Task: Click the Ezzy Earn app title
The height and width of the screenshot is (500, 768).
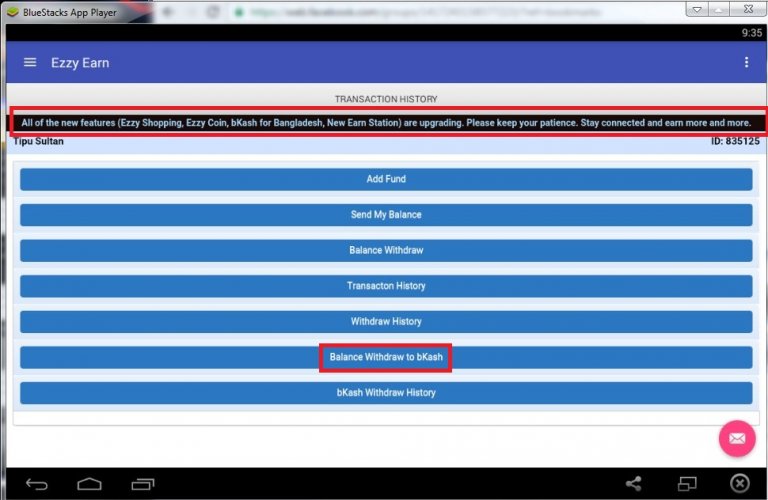Action: click(x=80, y=63)
